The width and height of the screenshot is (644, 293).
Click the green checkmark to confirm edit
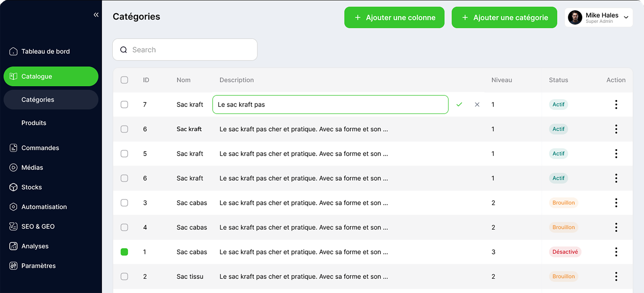coord(459,105)
